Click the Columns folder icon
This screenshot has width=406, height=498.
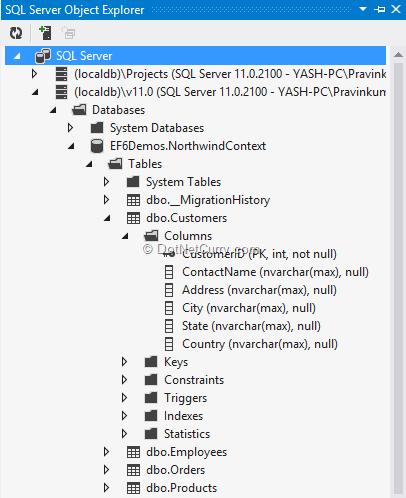point(151,236)
